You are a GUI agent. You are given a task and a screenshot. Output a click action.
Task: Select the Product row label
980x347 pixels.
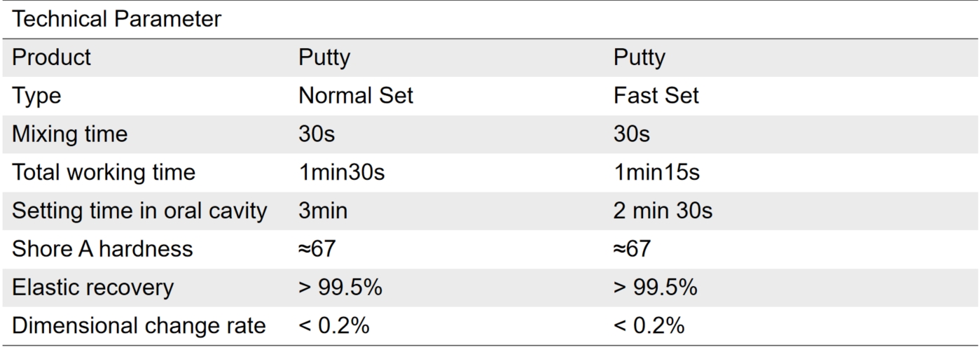52,57
